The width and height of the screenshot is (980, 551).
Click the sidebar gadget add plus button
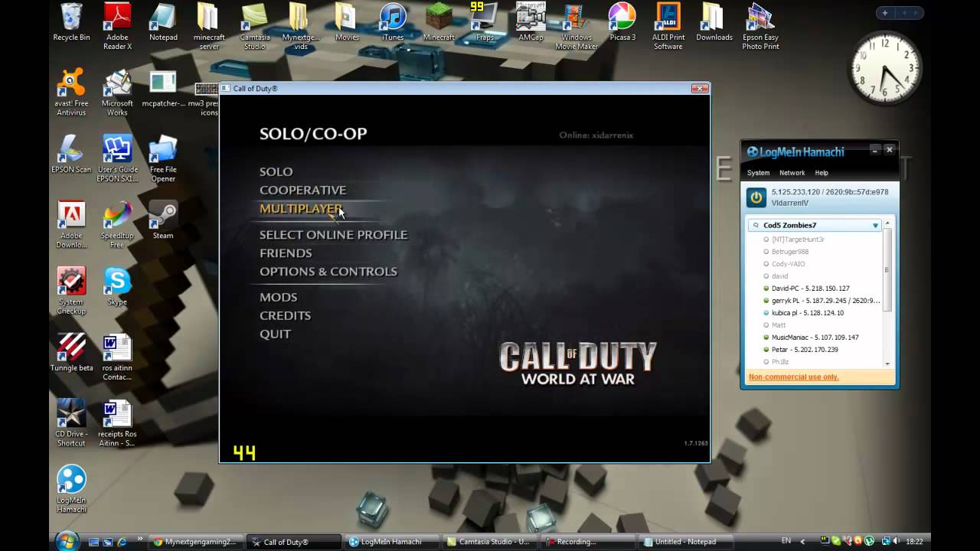884,13
